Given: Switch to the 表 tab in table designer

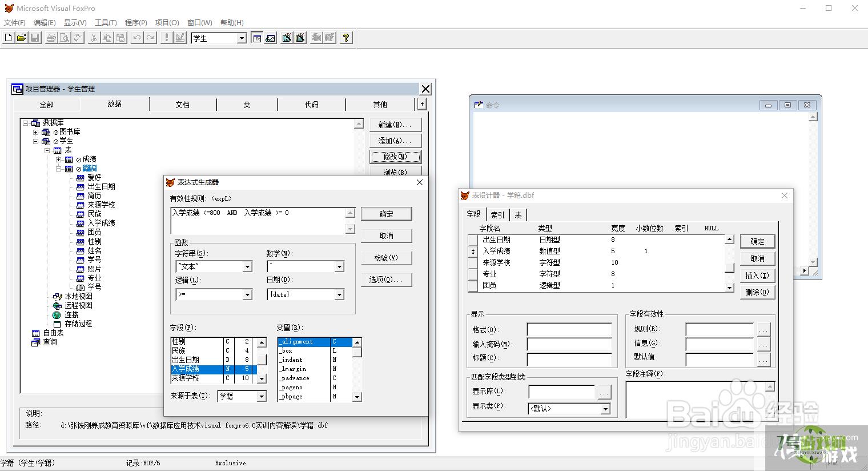Looking at the screenshot, I should tap(518, 215).
